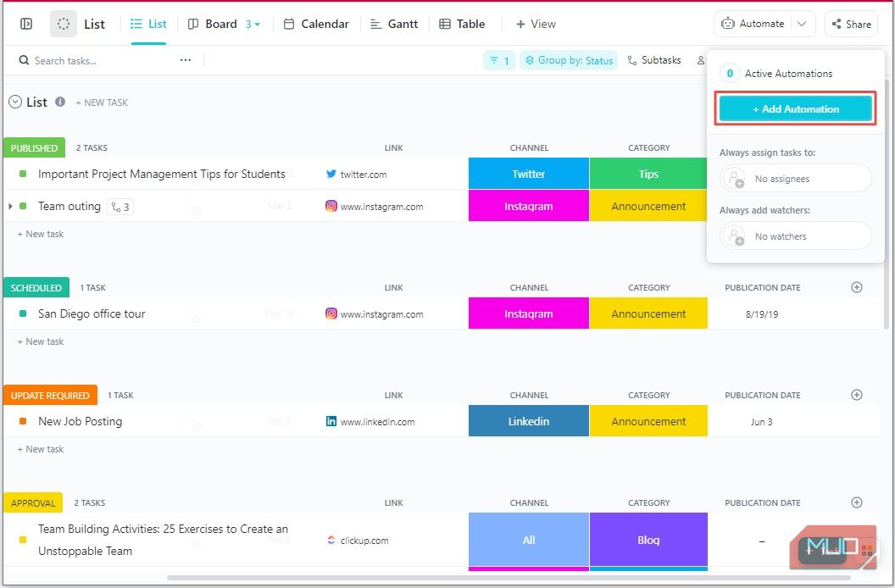Click the sidebar collapse icon
The width and height of the screenshot is (895, 588).
click(26, 24)
